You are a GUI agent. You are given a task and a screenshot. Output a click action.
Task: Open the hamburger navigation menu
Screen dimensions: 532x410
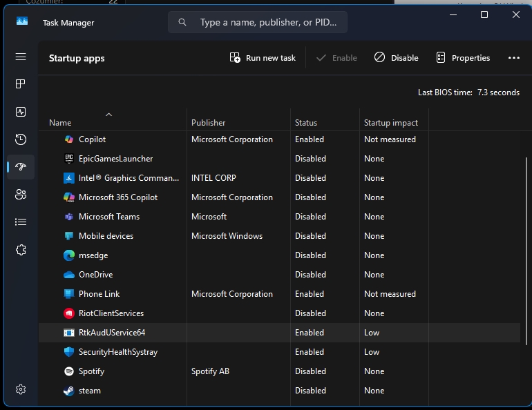tap(21, 57)
